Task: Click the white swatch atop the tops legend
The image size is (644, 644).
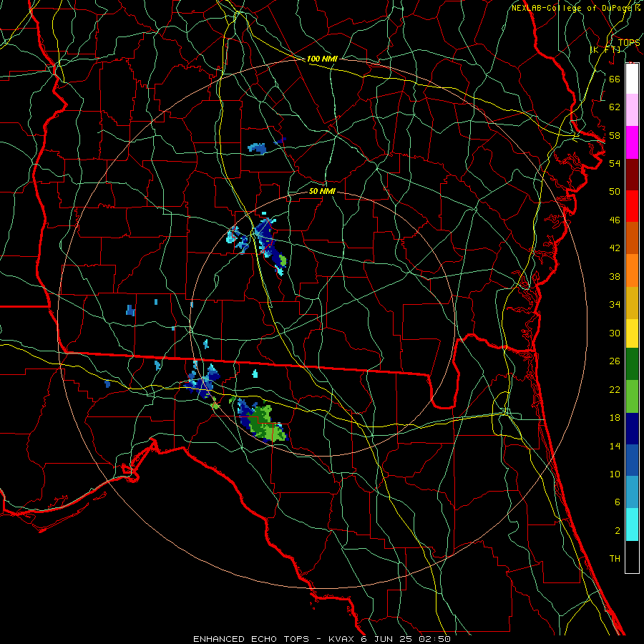Action: point(632,79)
